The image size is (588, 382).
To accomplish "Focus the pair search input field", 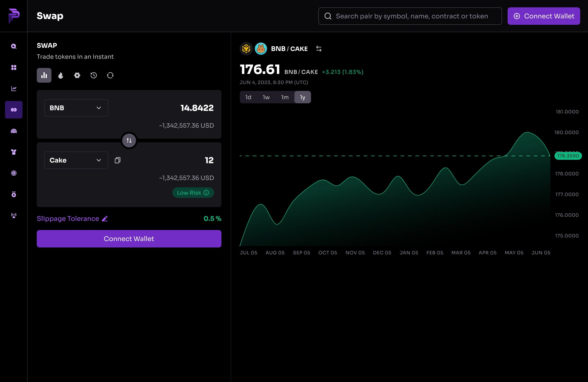I will 410,16.
